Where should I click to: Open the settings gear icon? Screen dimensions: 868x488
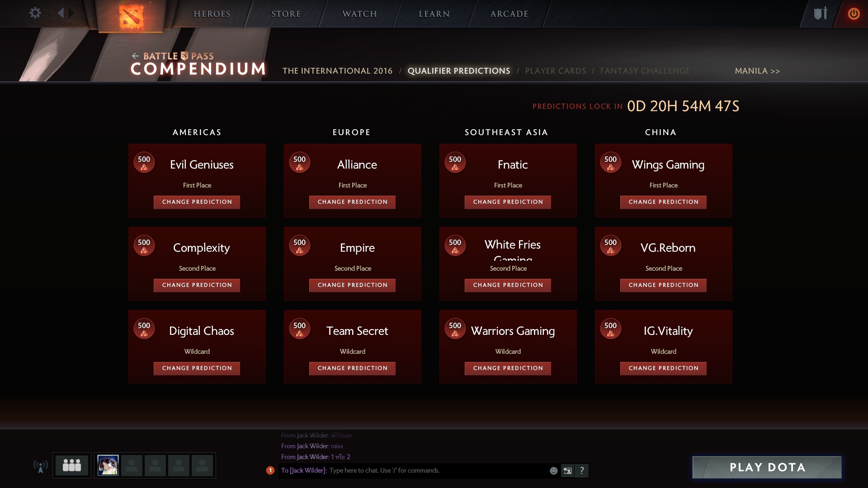pos(35,13)
